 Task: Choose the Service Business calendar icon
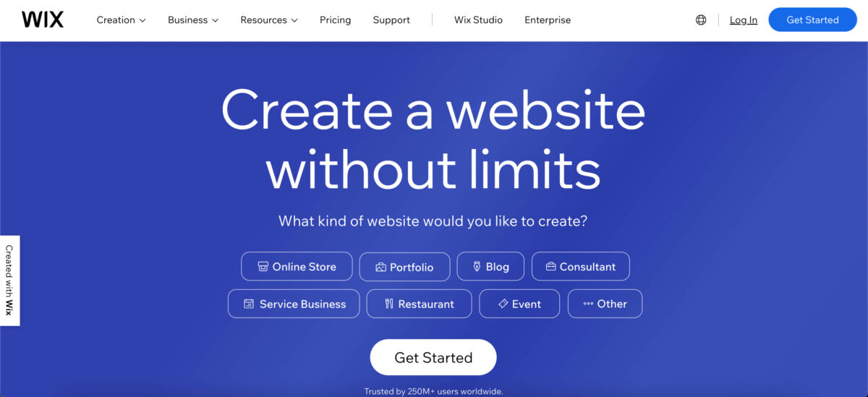(x=249, y=304)
